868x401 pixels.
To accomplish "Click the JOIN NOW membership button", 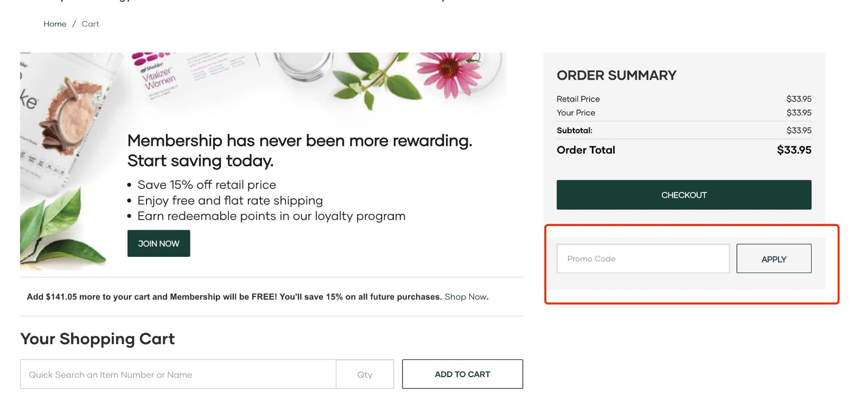I will pos(158,243).
